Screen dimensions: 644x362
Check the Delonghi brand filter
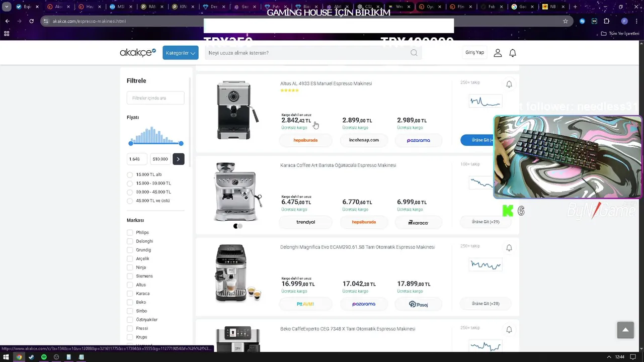[x=130, y=241]
